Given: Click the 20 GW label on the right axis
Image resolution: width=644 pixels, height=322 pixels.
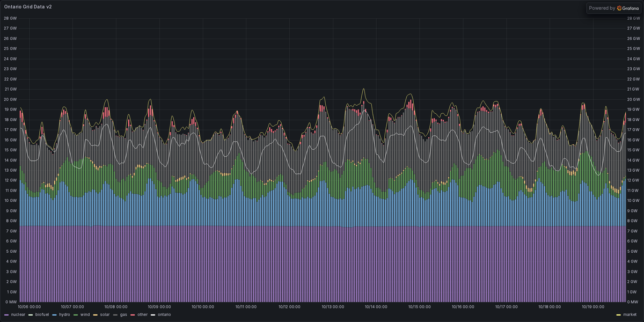Looking at the screenshot, I should (634, 99).
